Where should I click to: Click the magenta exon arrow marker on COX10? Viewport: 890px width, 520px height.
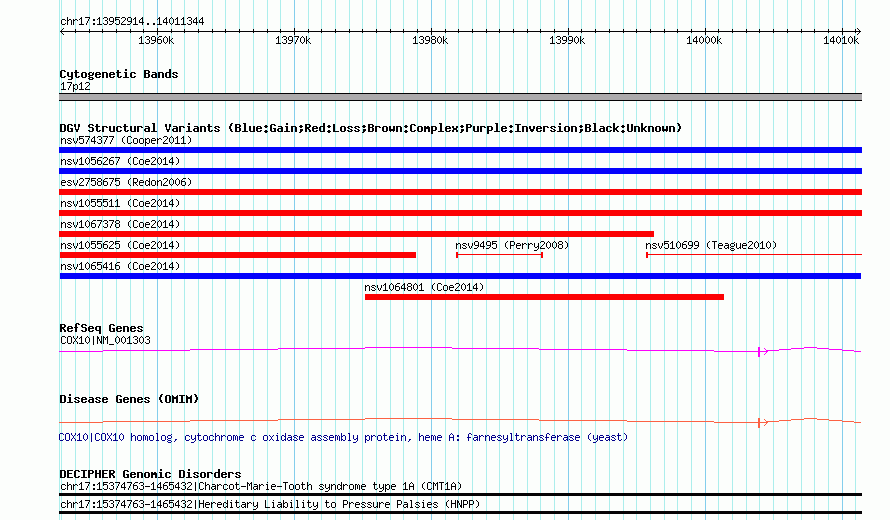(762, 352)
